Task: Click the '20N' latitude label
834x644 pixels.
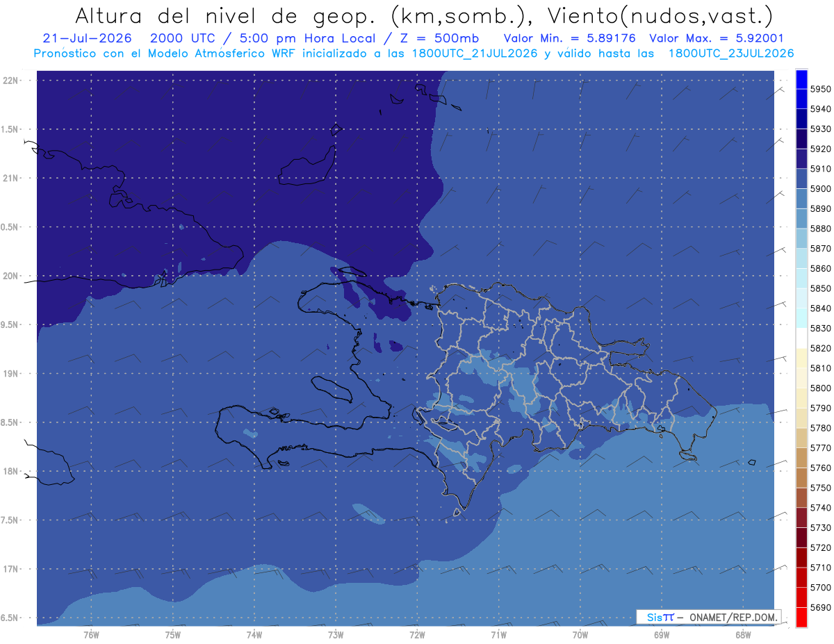Action: tap(11, 276)
